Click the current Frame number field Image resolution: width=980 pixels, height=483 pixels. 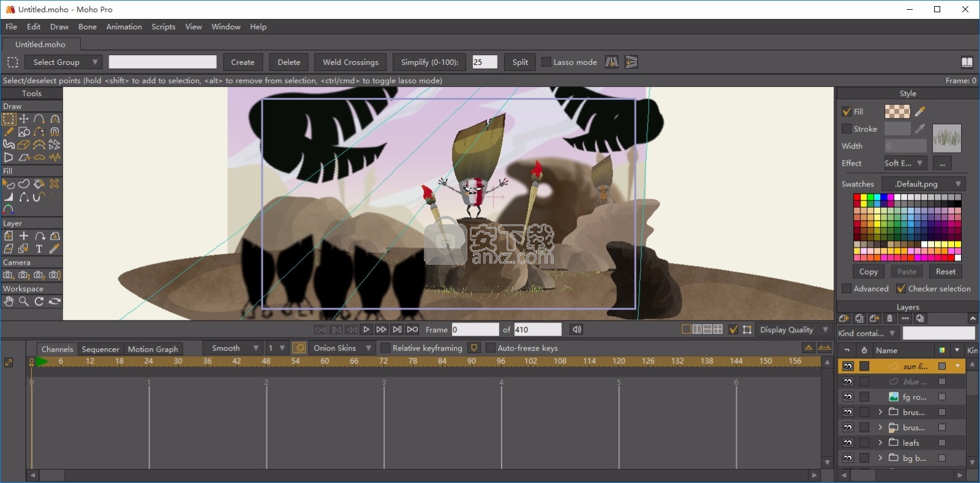tap(475, 330)
